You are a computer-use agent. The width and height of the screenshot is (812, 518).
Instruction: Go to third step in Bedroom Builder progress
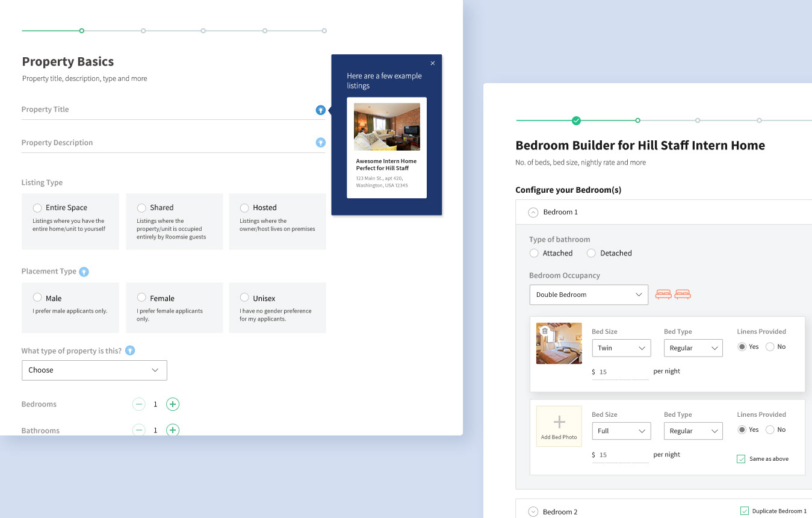(698, 120)
